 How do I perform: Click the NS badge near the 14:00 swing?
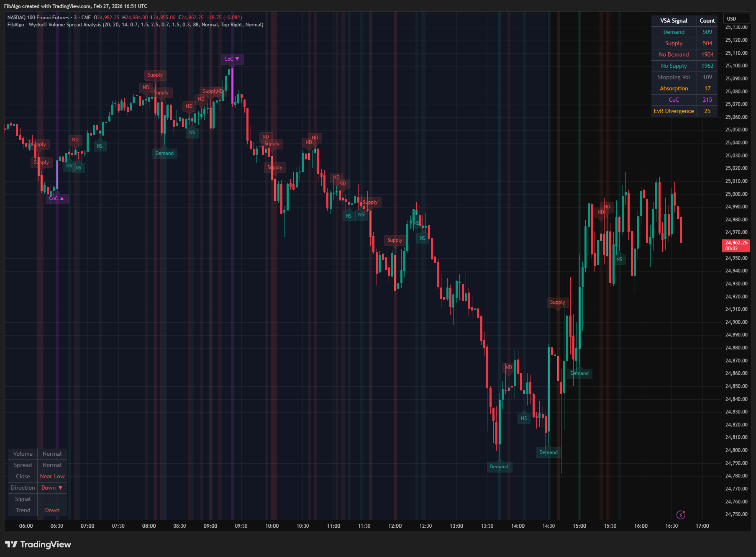tap(524, 418)
